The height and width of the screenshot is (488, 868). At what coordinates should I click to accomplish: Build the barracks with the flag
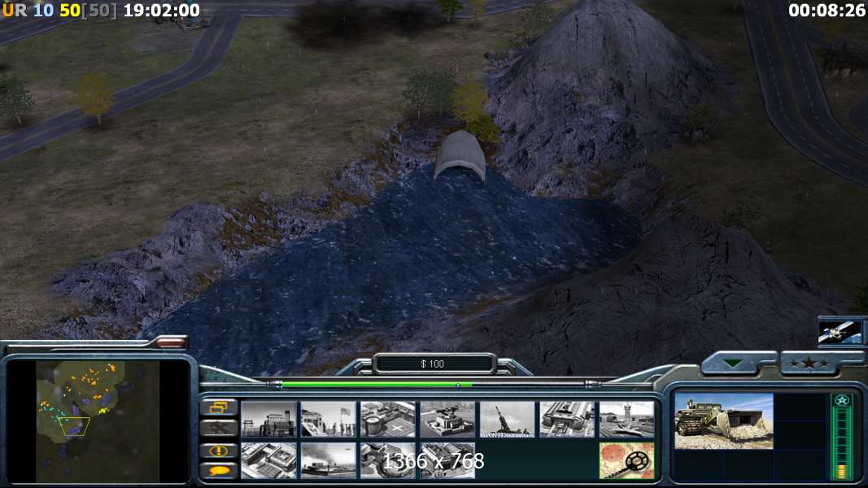click(329, 420)
